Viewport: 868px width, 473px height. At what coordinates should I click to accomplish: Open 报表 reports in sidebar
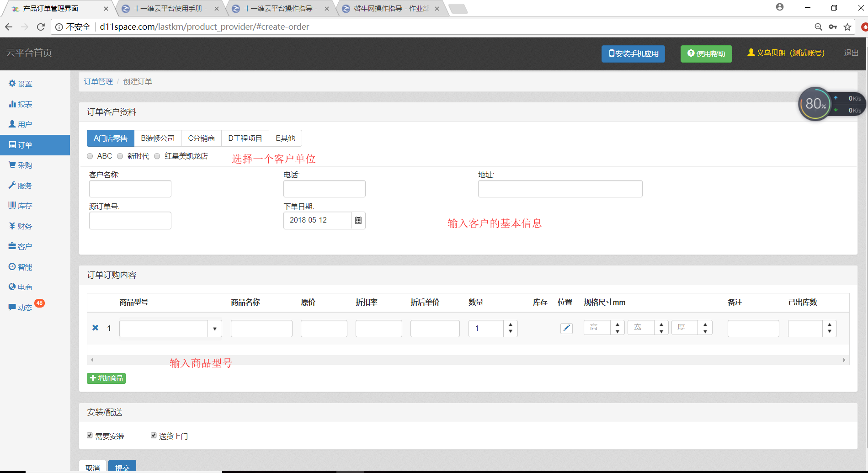pyautogui.click(x=21, y=104)
